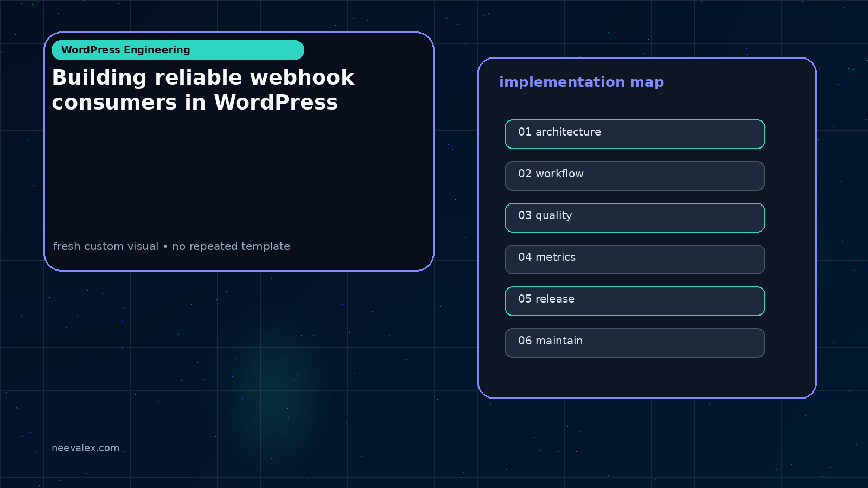The height and width of the screenshot is (488, 868).
Task: Select the 06 maintain item
Action: [635, 343]
